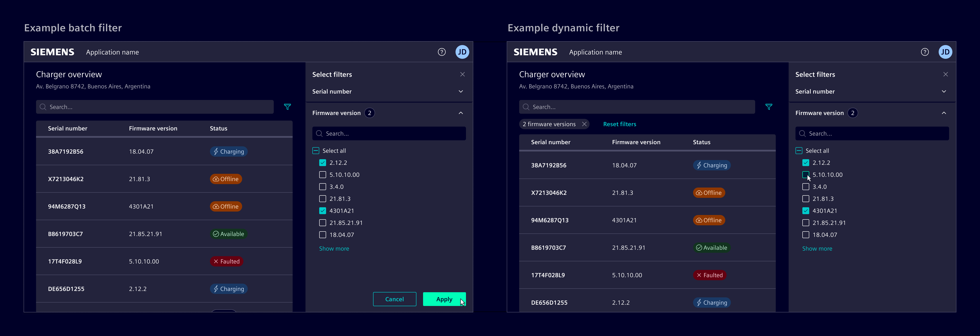Click the filter icon in dynamic filter example
Image resolution: width=980 pixels, height=336 pixels.
[768, 107]
